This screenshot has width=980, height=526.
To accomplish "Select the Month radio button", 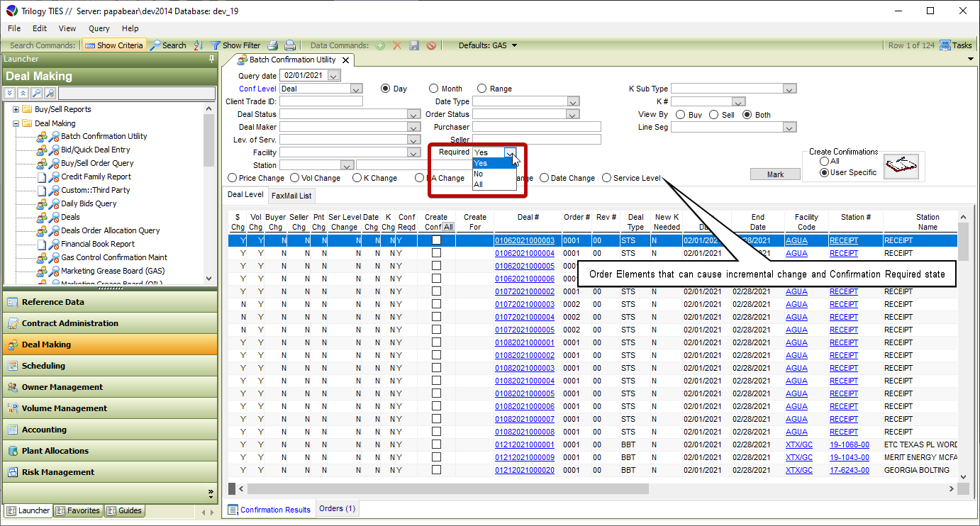I will click(433, 89).
